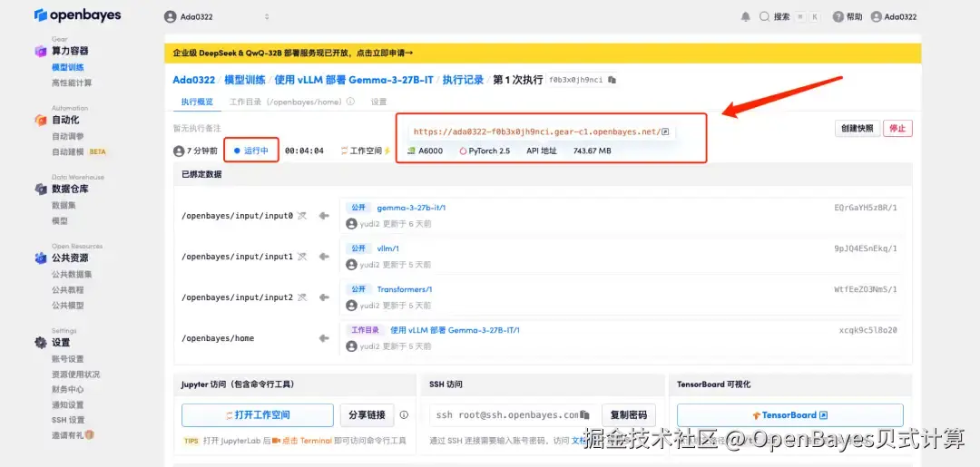This screenshot has width=980, height=467.
Task: Click the openbayes logo
Action: tap(77, 15)
